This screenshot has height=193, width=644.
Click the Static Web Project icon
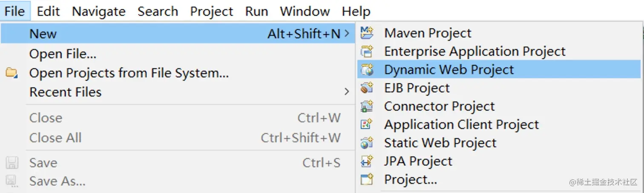click(367, 143)
